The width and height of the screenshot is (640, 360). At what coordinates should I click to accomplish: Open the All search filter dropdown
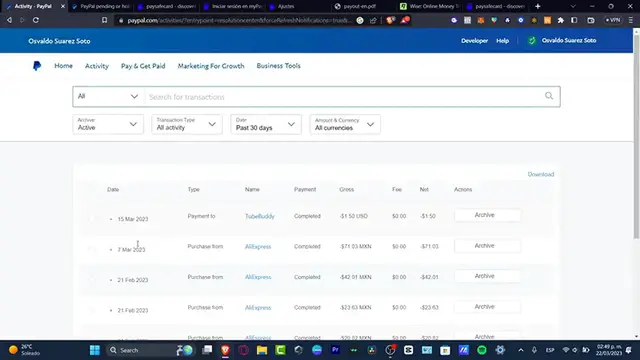pos(108,96)
